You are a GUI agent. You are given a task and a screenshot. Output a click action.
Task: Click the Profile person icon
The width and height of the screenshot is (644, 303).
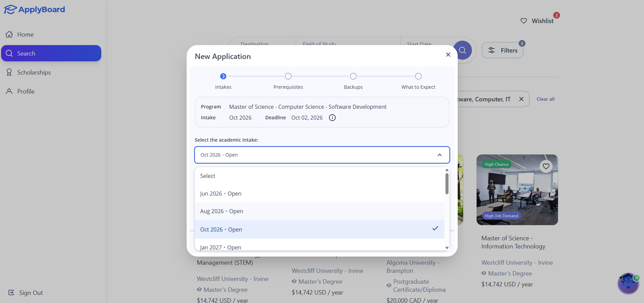point(9,91)
